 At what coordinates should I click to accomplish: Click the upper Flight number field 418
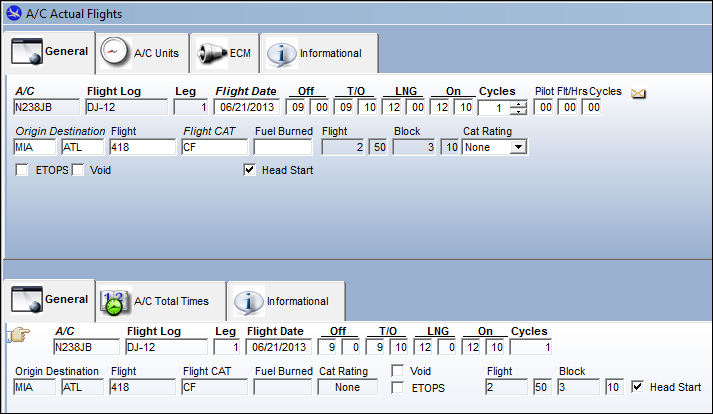142,147
